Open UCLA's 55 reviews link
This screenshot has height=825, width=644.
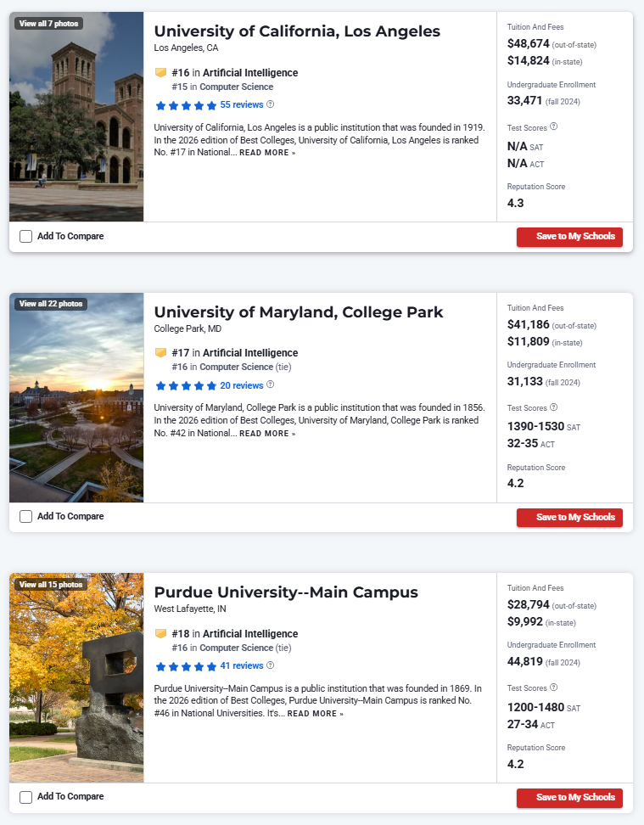point(241,104)
